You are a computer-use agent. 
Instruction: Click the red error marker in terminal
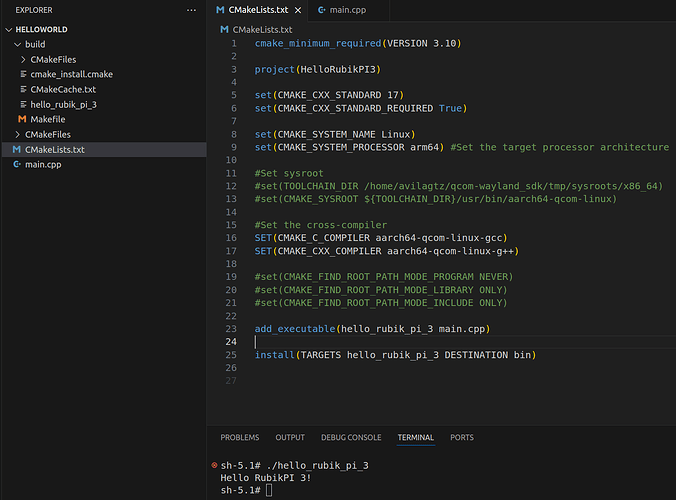pos(214,465)
